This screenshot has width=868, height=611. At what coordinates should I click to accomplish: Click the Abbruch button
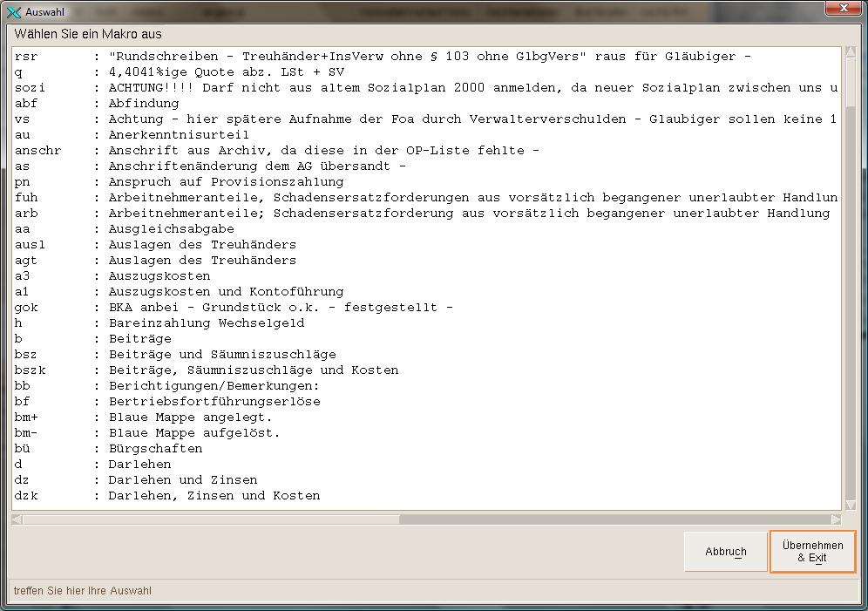pos(725,551)
